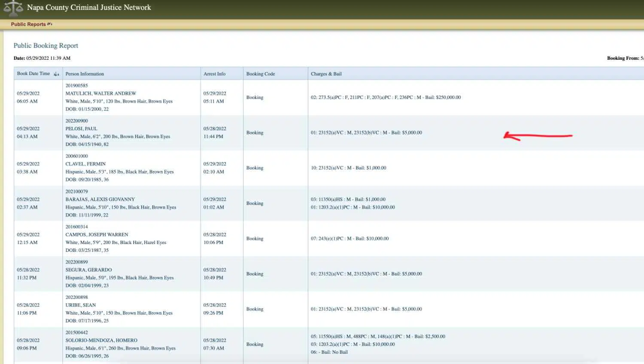Click booking number 202200898
This screenshot has width=644, height=364.
click(x=76, y=297)
